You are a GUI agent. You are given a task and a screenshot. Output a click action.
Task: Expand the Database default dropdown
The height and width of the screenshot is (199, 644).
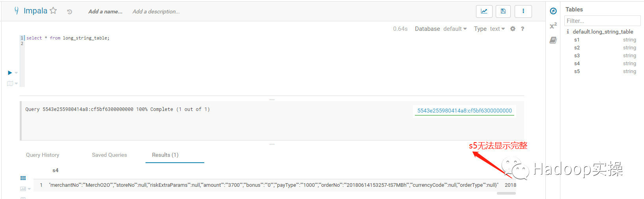pyautogui.click(x=455, y=29)
